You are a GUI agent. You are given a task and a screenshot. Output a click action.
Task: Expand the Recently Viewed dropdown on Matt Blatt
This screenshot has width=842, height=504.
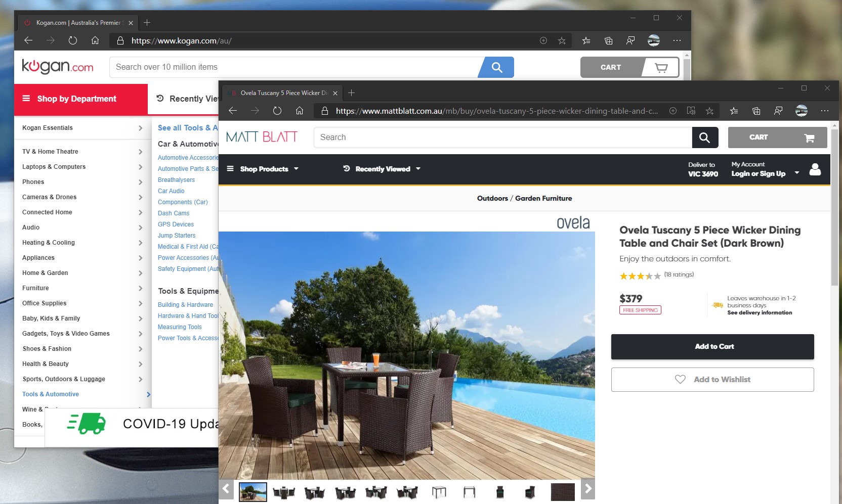coord(382,169)
